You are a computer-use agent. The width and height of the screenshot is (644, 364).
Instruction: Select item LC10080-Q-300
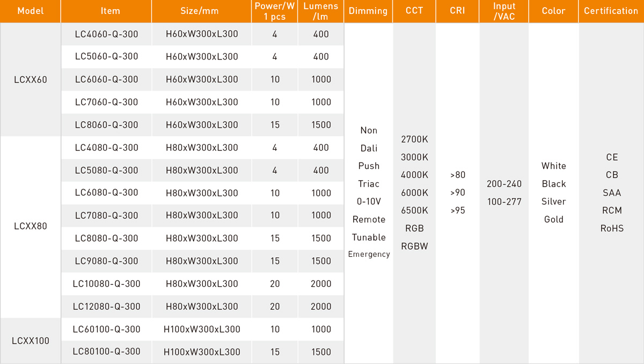pyautogui.click(x=106, y=284)
